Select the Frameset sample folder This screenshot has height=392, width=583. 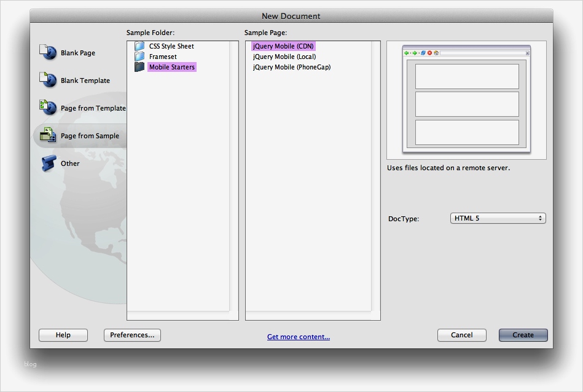pos(163,57)
